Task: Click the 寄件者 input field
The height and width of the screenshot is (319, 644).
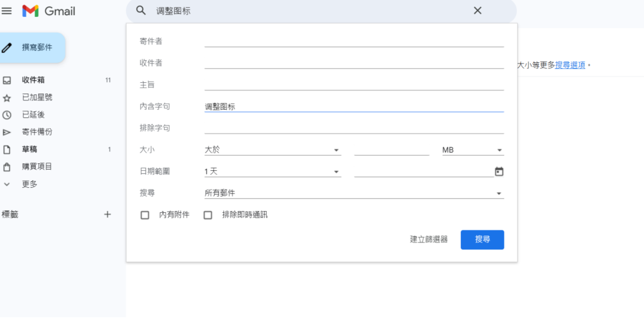Action: (x=354, y=41)
